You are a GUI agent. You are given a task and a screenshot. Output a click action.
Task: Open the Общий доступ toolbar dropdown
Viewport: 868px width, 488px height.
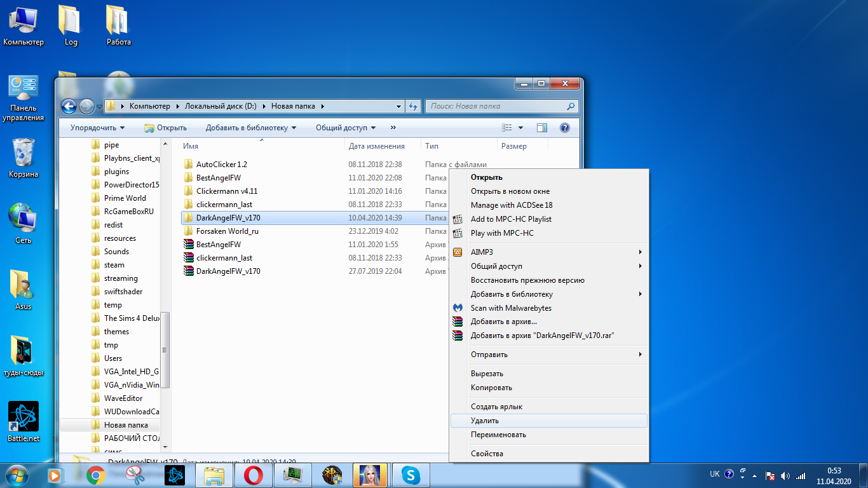tap(345, 128)
